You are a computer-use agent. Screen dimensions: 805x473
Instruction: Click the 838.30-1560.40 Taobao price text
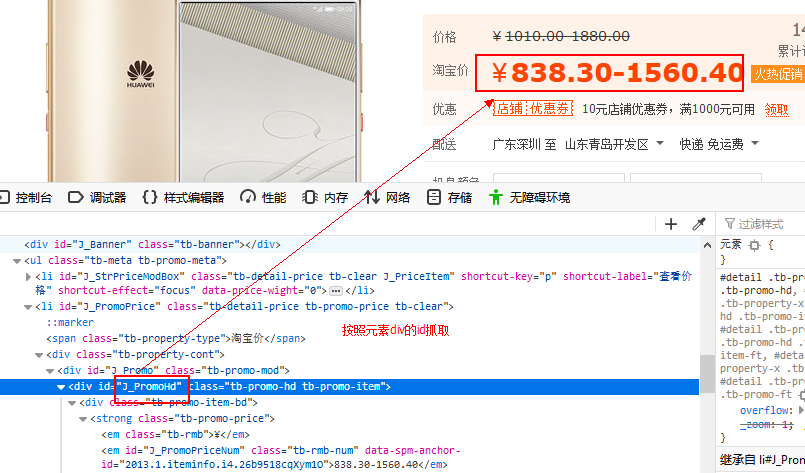[x=618, y=72]
